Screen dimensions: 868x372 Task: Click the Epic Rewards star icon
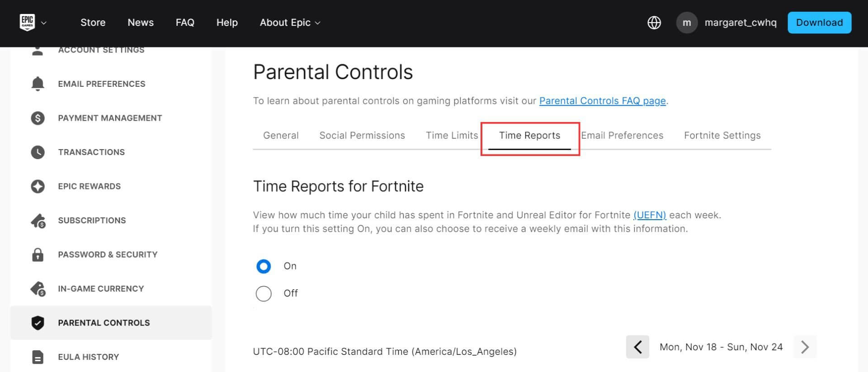tap(38, 186)
